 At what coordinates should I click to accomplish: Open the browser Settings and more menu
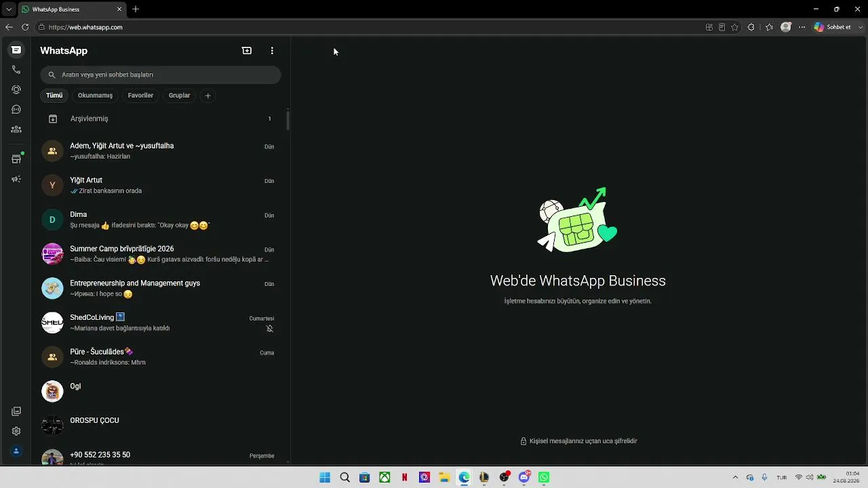coord(802,27)
